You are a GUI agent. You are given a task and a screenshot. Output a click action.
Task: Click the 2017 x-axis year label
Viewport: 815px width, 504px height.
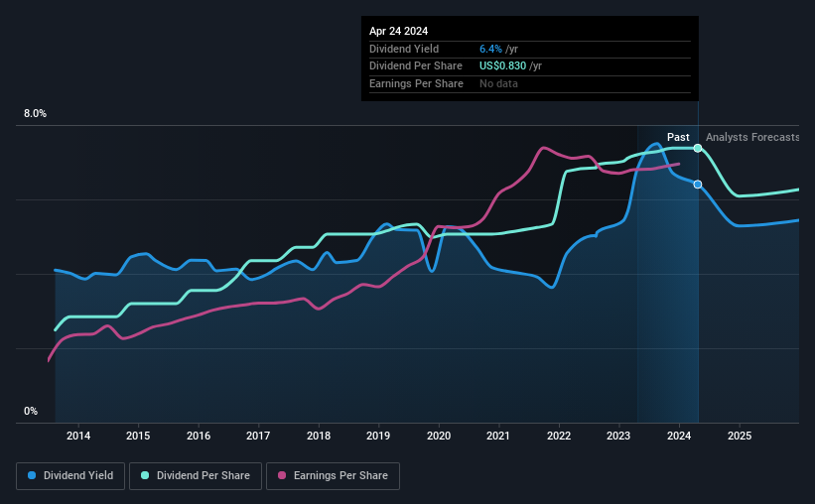coord(258,436)
